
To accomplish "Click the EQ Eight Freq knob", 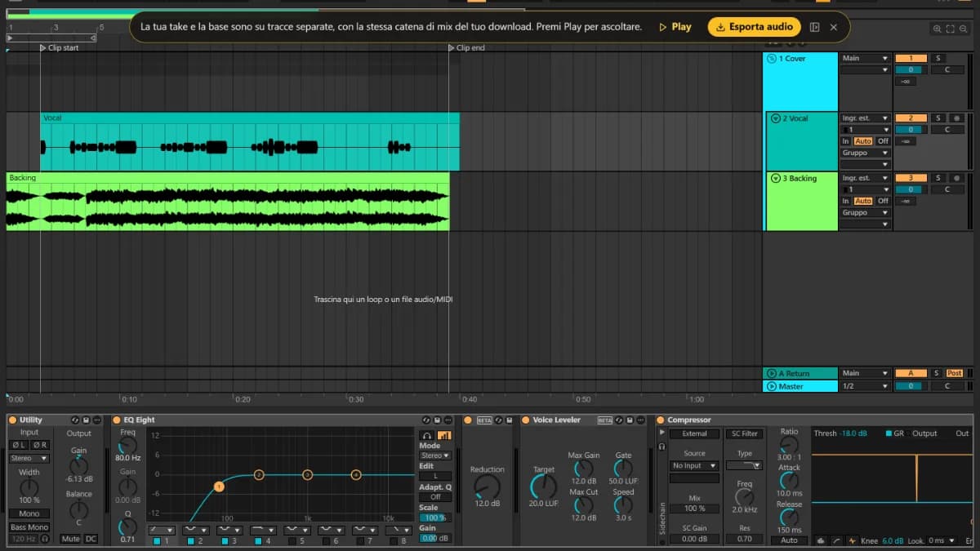I will tap(127, 446).
